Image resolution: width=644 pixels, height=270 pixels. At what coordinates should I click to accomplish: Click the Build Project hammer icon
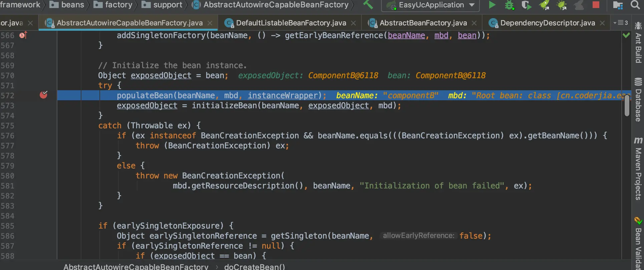pos(368,5)
